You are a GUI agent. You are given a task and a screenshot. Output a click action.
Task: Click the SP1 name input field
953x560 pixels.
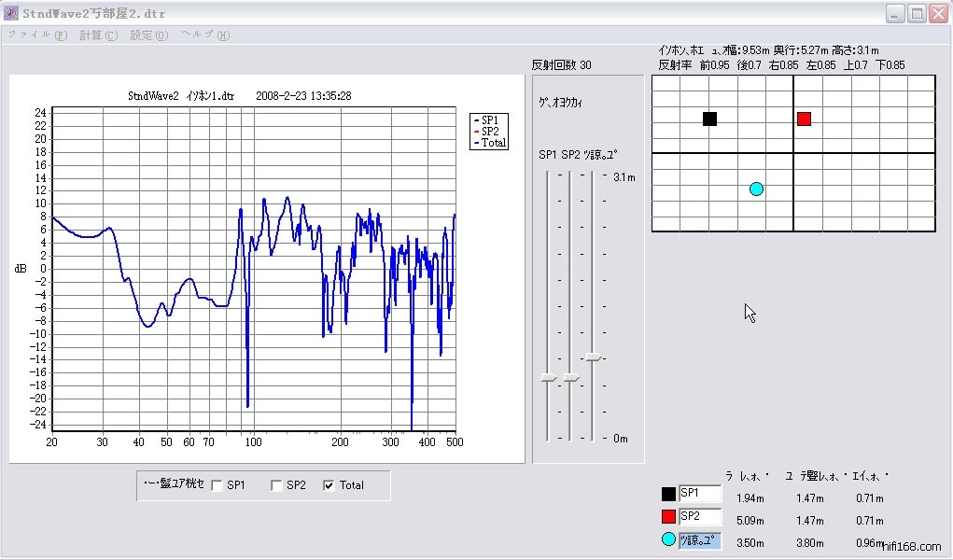coord(700,495)
